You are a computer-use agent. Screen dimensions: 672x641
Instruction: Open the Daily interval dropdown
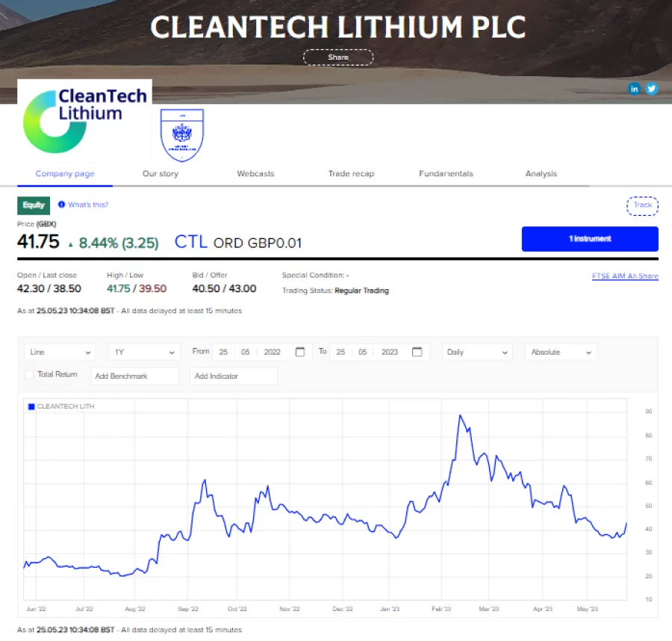[477, 352]
